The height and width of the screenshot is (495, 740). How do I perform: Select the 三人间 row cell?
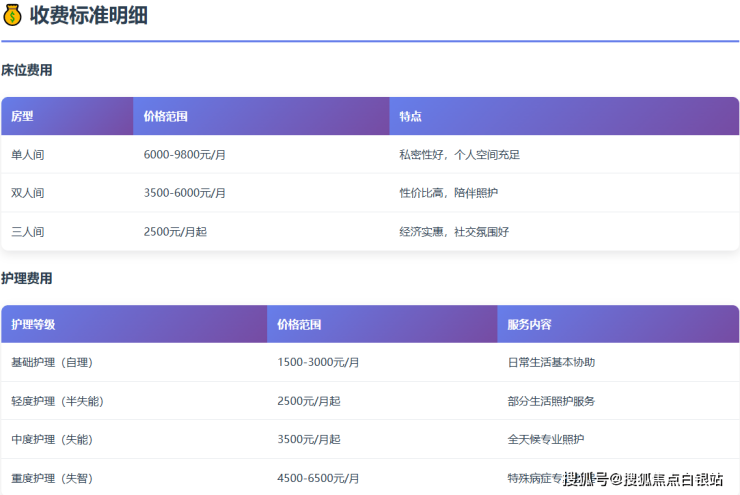[x=28, y=232]
